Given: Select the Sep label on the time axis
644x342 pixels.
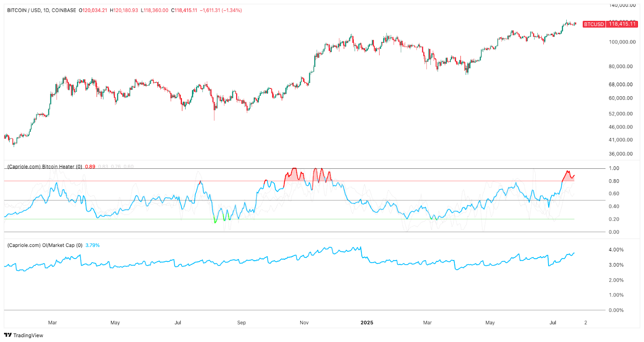Looking at the screenshot, I should click(242, 323).
